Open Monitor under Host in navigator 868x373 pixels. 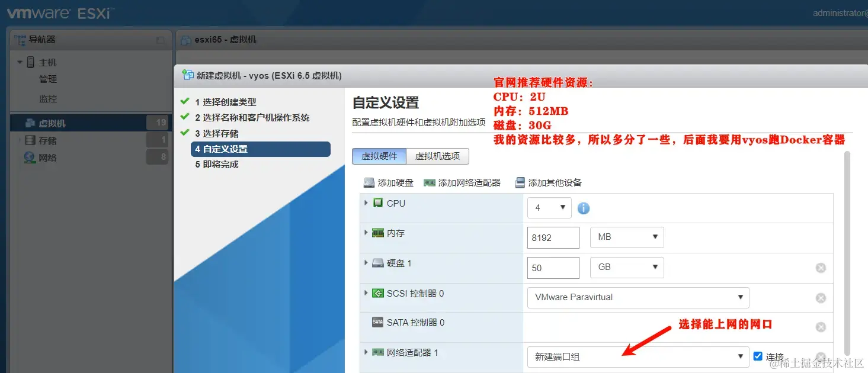[x=48, y=99]
